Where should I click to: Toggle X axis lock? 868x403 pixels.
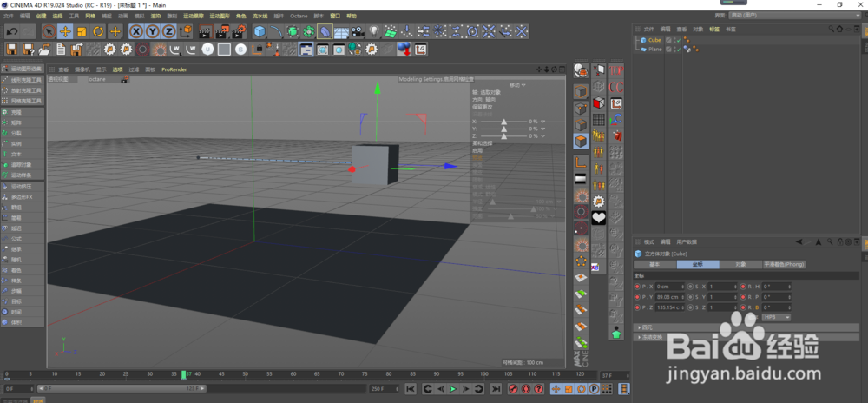click(135, 31)
